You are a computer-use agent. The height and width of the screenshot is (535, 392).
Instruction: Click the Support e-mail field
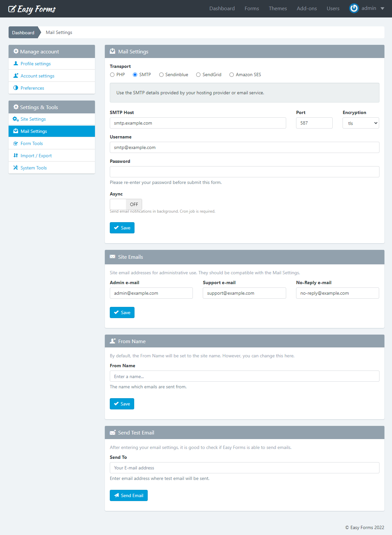244,293
